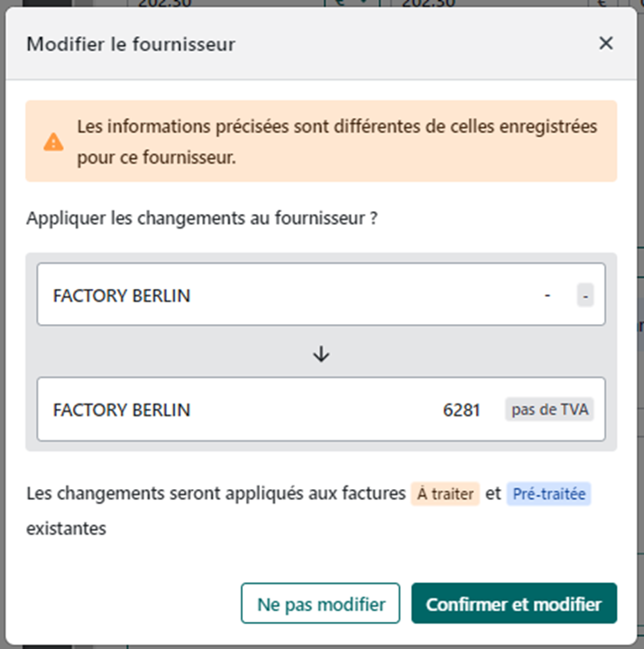Close the Modifier le fournisseur dialog
Viewport: 644px width, 649px height.
pyautogui.click(x=606, y=43)
